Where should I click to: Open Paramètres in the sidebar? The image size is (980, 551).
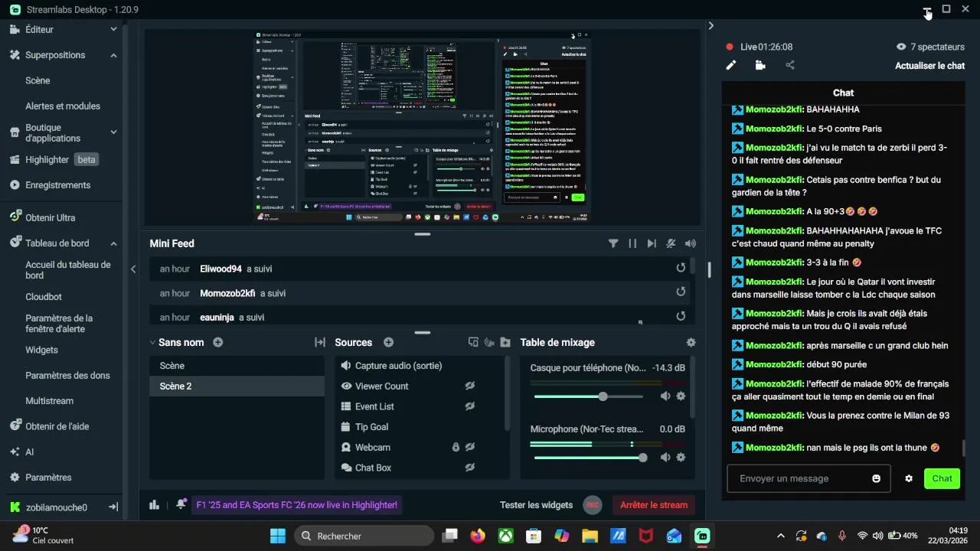coord(48,478)
